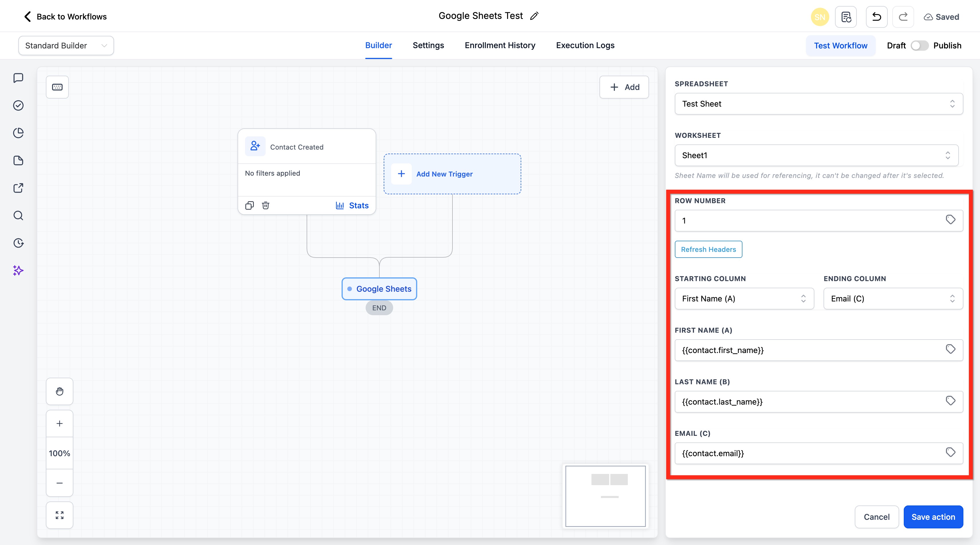
Task: Click the pencil icon to rename workflow
Action: coord(534,16)
